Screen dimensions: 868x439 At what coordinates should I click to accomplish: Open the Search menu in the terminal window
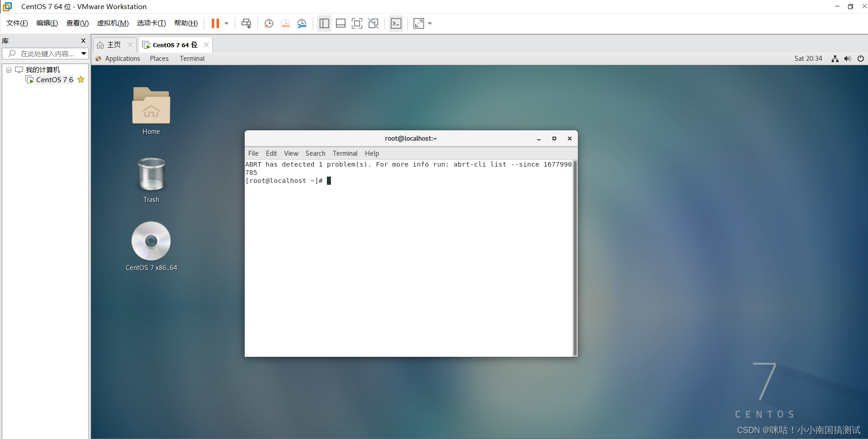(x=315, y=153)
